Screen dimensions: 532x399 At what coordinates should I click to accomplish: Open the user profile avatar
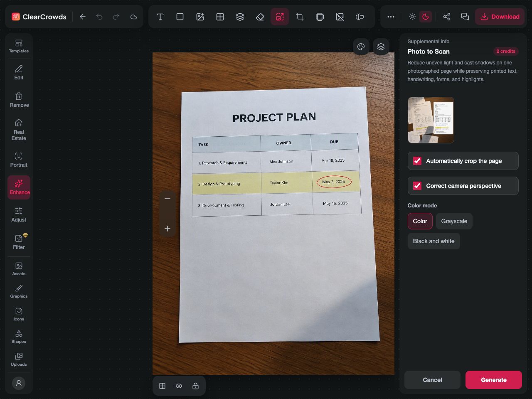19,383
